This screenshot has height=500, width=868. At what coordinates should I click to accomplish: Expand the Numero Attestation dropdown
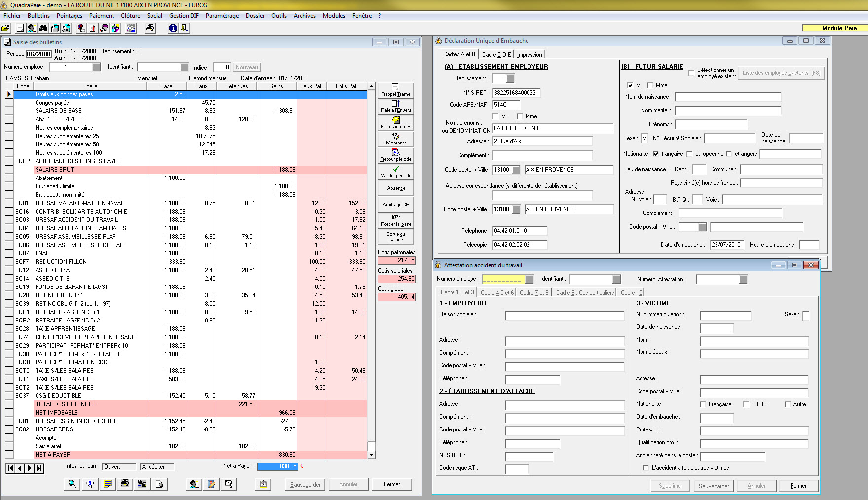743,280
